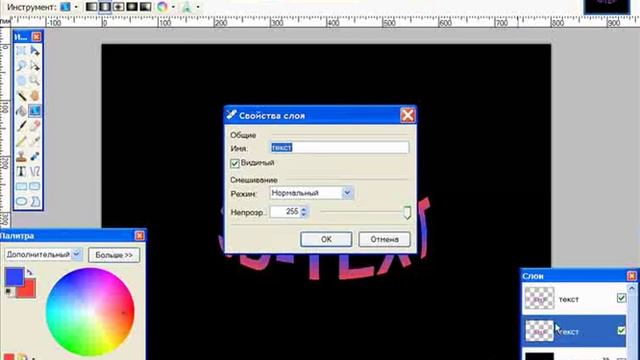Select the Move Selected Pixels tool
This screenshot has height=360, width=640.
coord(35,51)
